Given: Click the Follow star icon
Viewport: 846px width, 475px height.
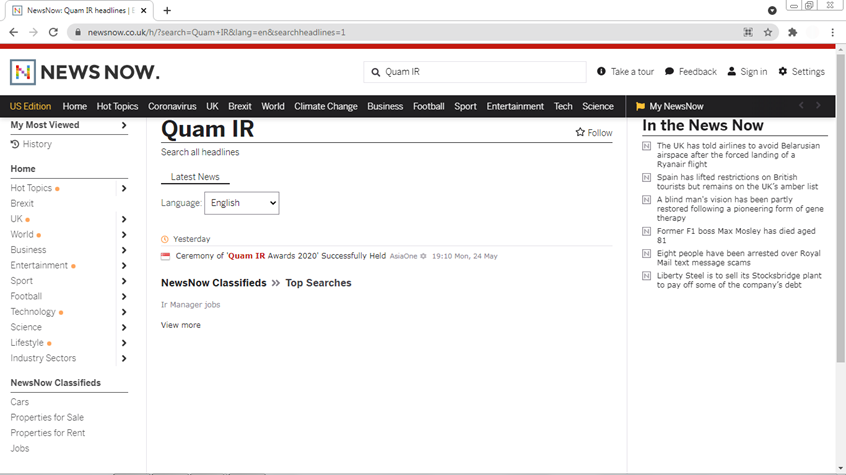Looking at the screenshot, I should (580, 132).
